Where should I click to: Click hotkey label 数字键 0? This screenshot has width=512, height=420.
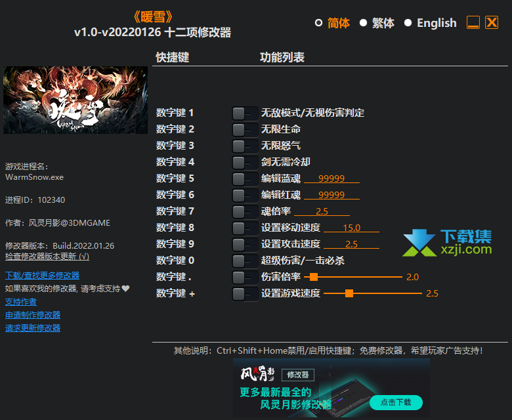pyautogui.click(x=175, y=261)
